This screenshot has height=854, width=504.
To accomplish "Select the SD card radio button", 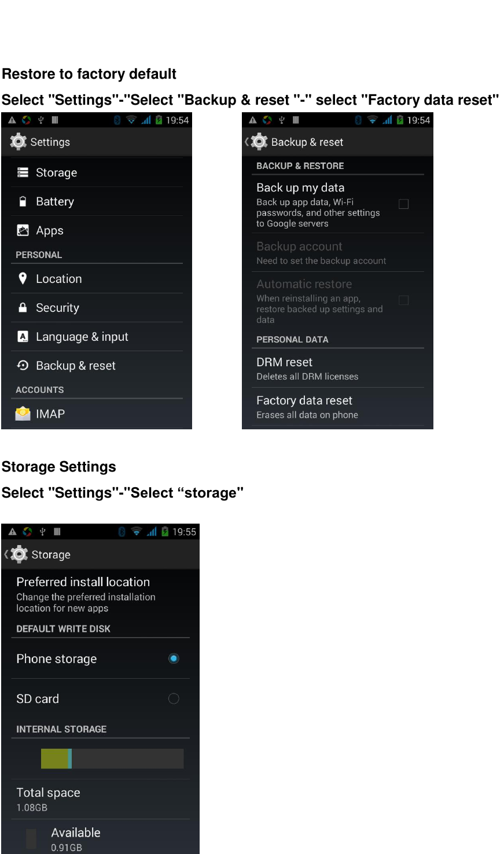I will click(x=174, y=698).
